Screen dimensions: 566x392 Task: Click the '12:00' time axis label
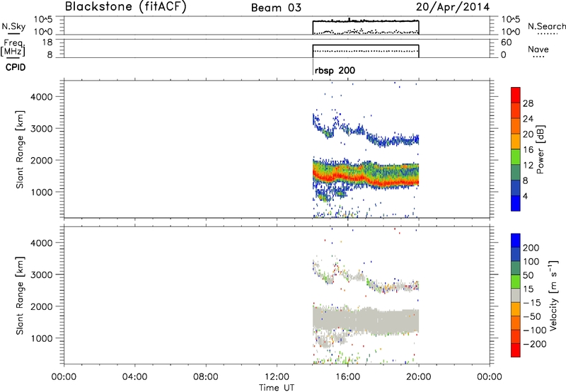(x=277, y=377)
